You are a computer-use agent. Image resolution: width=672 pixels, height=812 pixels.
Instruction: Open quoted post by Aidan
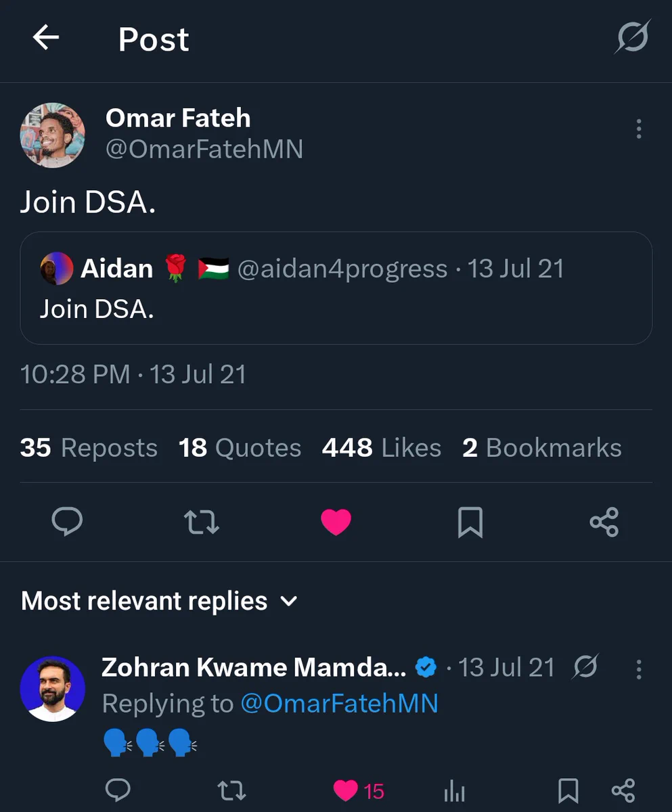click(x=336, y=288)
